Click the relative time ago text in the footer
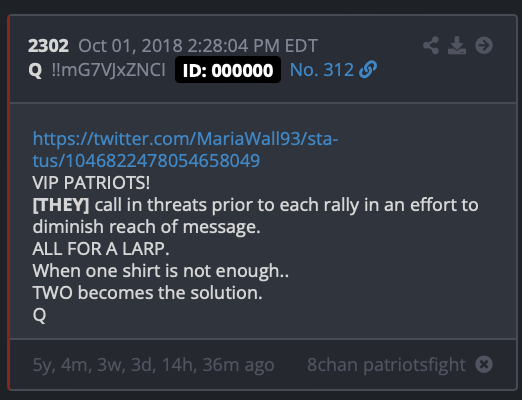The width and height of the screenshot is (522, 400). click(153, 365)
